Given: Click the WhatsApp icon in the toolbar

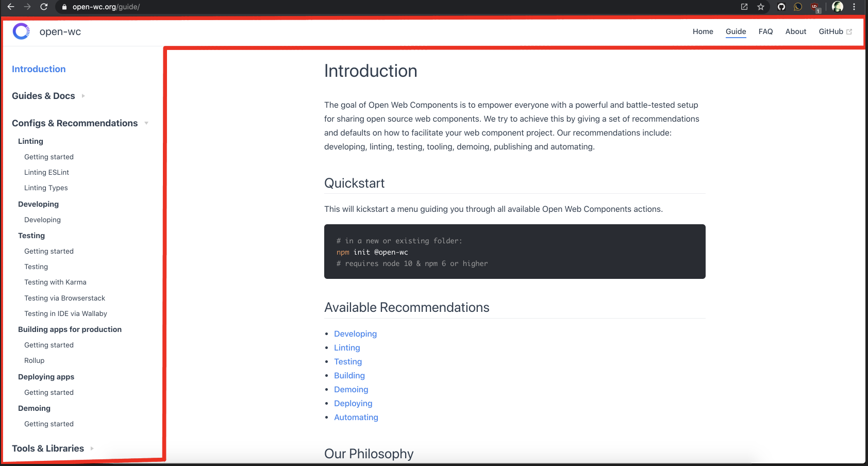Looking at the screenshot, I should 798,7.
